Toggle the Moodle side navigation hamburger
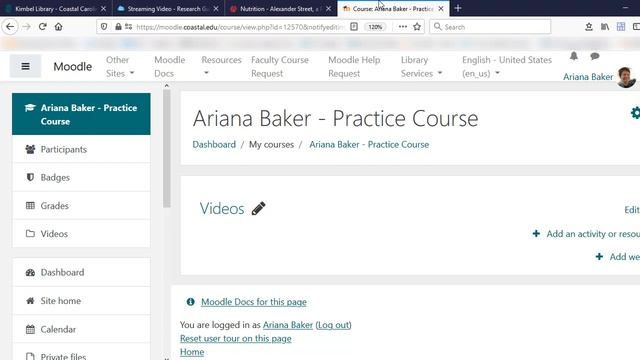Image resolution: width=640 pixels, height=360 pixels. tap(25, 66)
